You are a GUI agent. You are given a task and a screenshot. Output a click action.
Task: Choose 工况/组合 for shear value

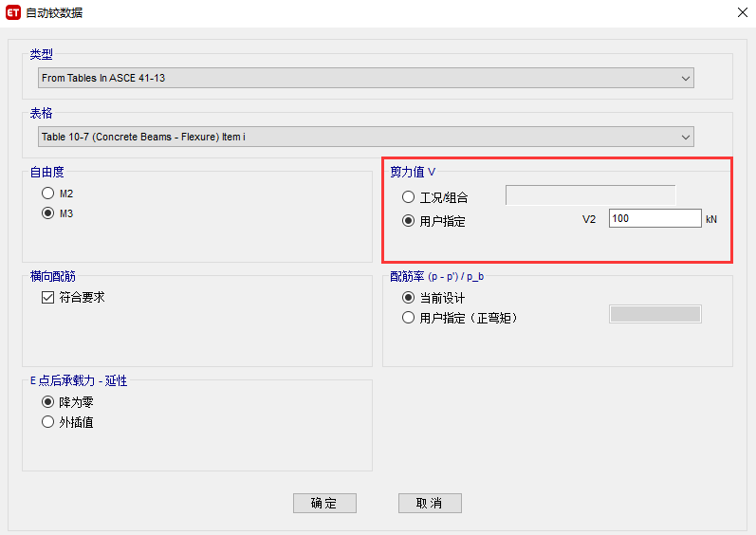tap(409, 197)
